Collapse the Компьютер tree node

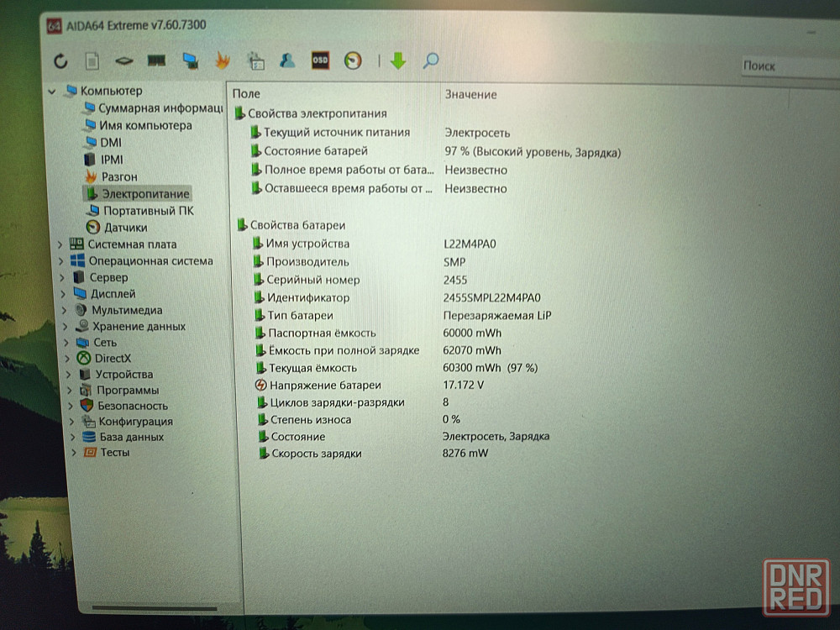click(52, 91)
